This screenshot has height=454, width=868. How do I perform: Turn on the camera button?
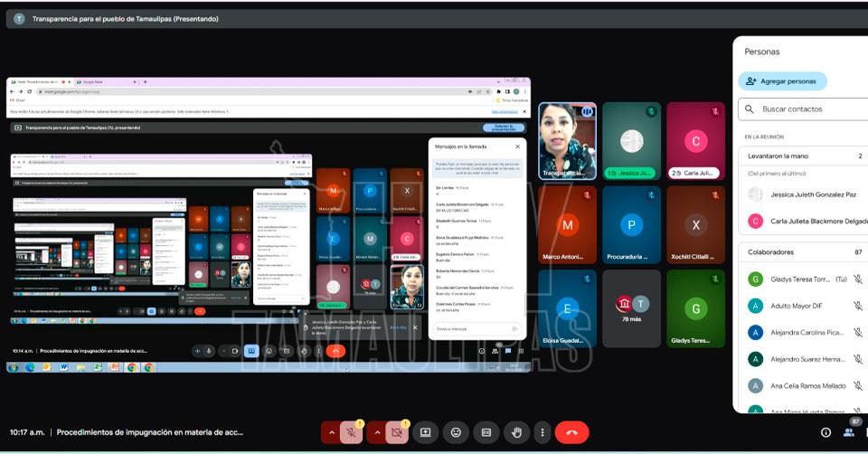point(396,432)
